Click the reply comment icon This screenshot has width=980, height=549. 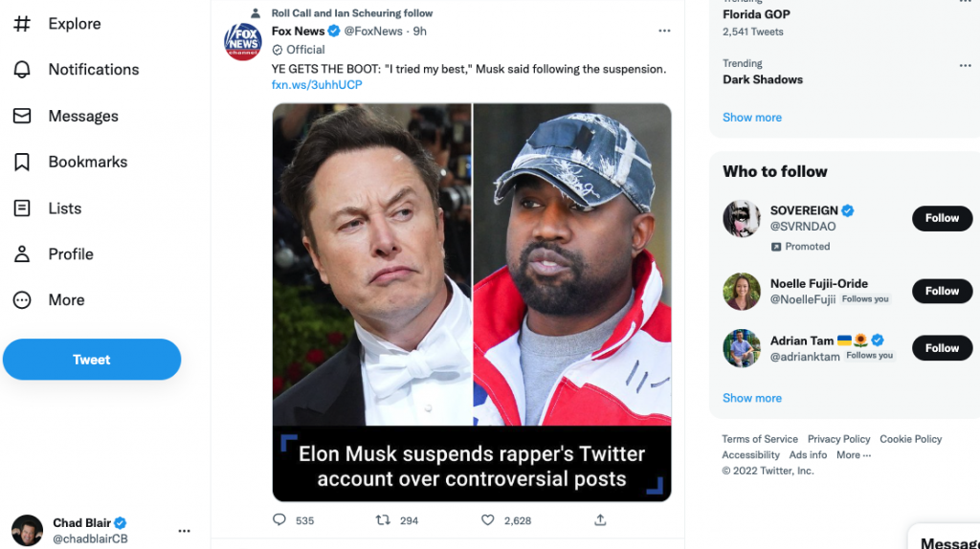tap(279, 520)
